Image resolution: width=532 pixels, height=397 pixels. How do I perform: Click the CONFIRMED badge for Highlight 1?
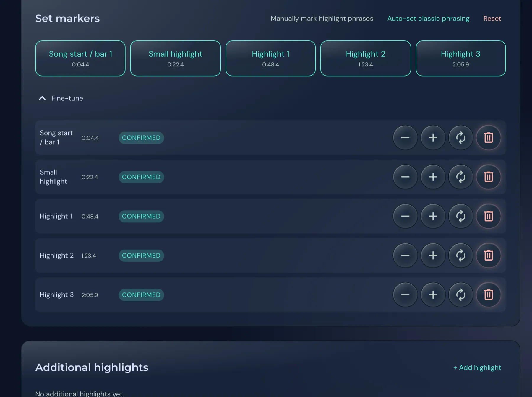(x=141, y=216)
